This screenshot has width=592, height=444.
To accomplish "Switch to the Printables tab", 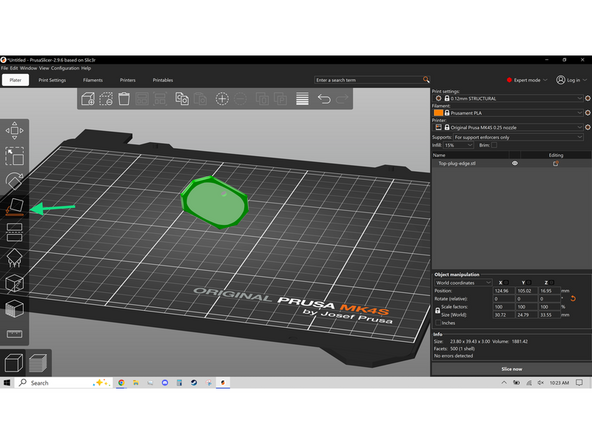I will click(x=163, y=80).
